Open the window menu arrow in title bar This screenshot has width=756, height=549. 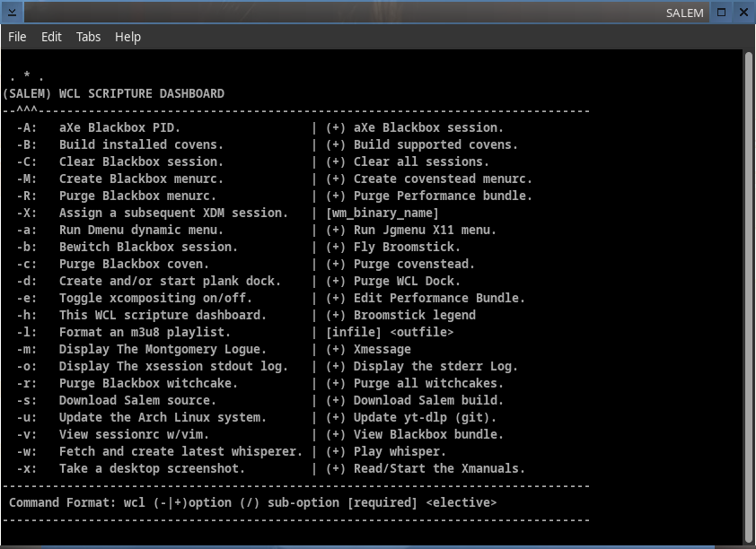(12, 12)
